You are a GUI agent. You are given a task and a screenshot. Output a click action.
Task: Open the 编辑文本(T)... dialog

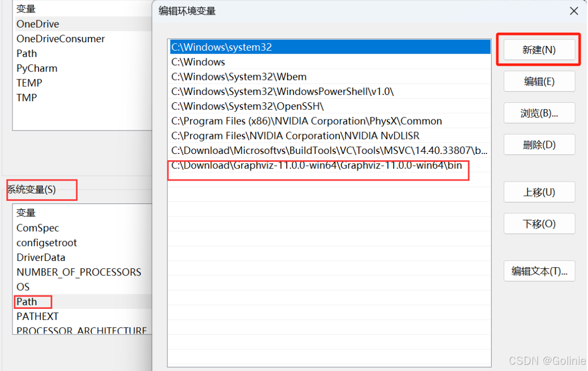click(539, 271)
